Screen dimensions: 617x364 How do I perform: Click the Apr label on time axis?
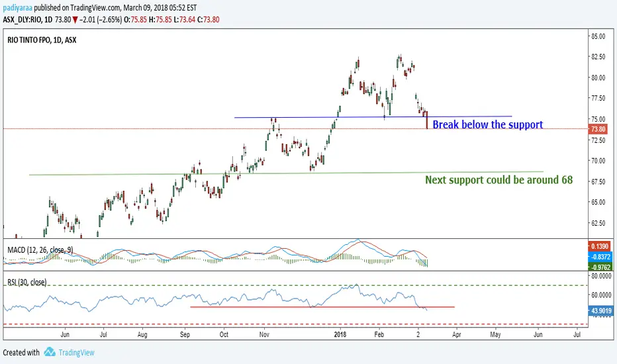coord(456,334)
